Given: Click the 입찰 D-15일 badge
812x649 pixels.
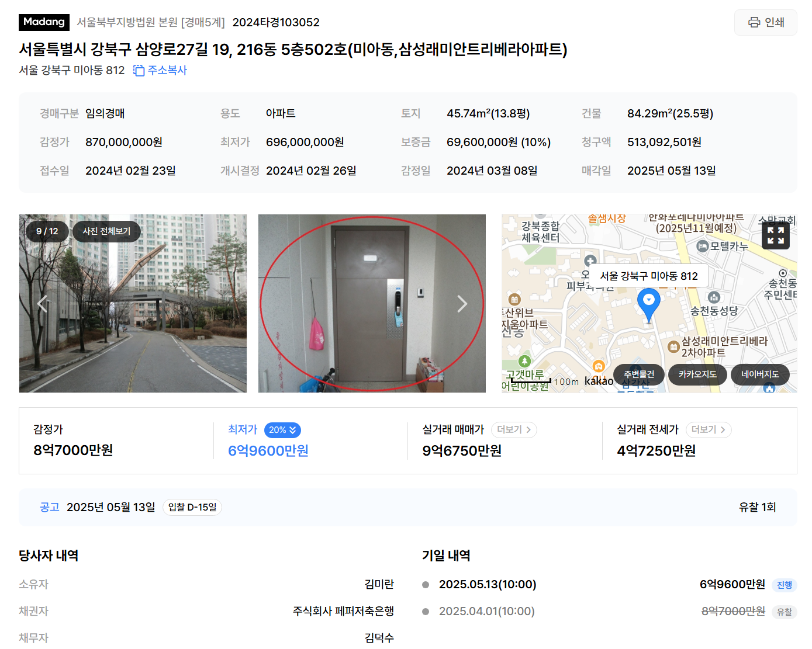Looking at the screenshot, I should coord(192,507).
